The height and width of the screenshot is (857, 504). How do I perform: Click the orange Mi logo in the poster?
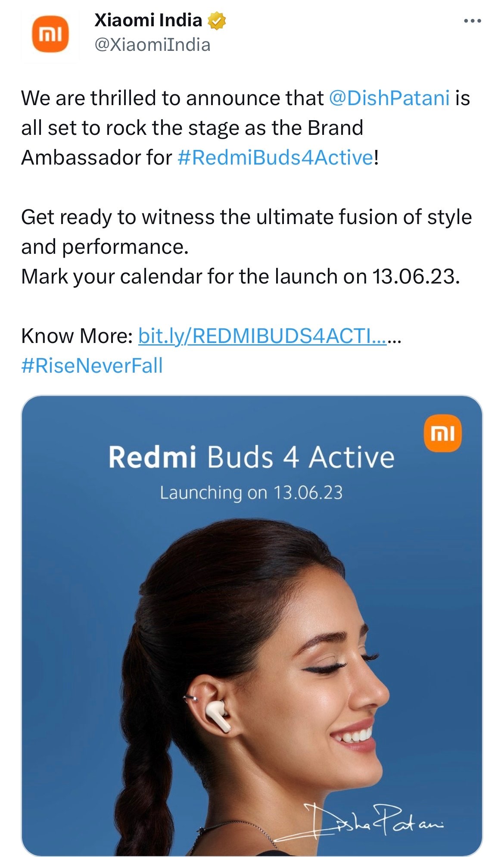pyautogui.click(x=442, y=433)
